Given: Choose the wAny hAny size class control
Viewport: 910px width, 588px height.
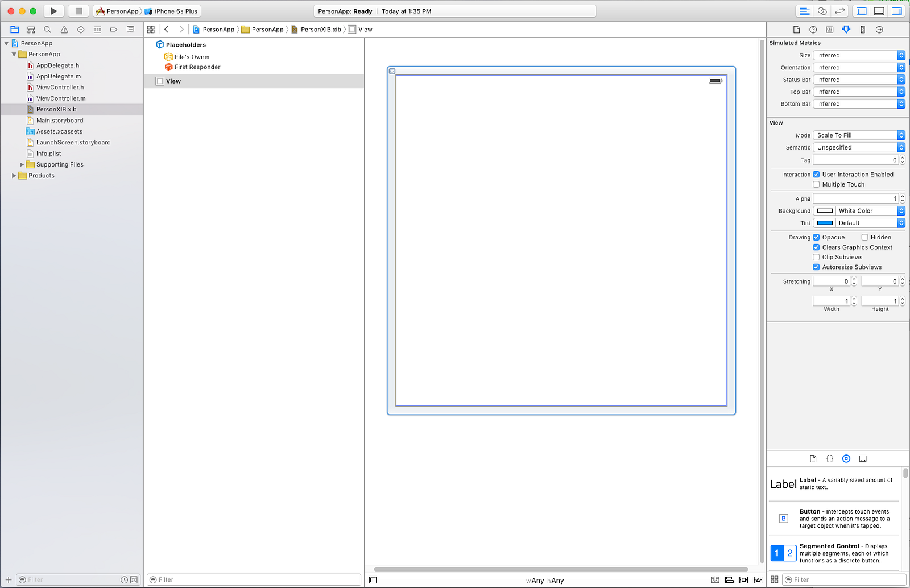Looking at the screenshot, I should (545, 581).
